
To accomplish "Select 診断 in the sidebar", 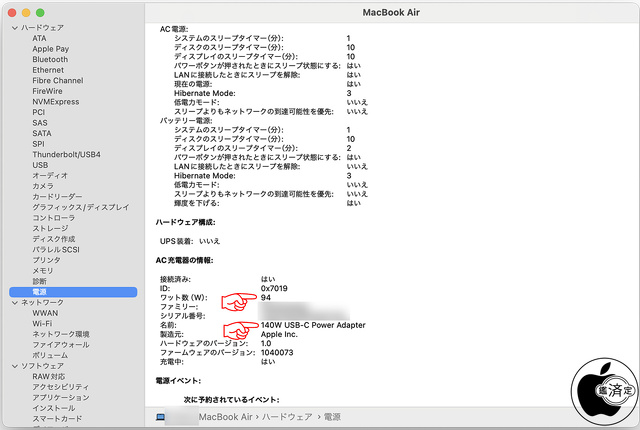I will [40, 281].
